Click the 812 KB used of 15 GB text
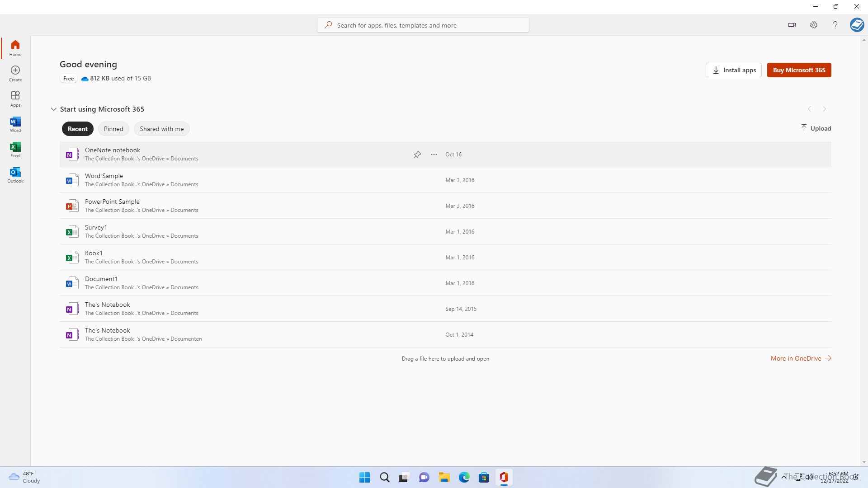The width and height of the screenshot is (868, 488). coord(120,78)
